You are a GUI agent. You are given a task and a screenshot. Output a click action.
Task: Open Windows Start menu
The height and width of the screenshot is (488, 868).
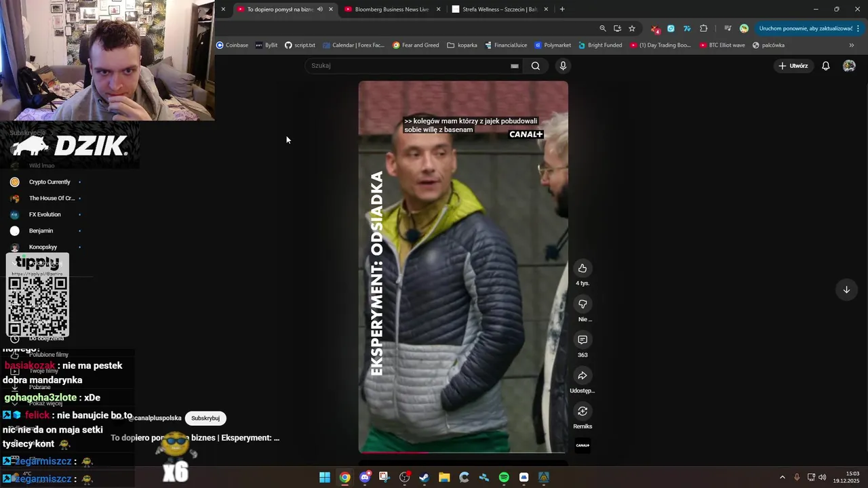click(325, 477)
